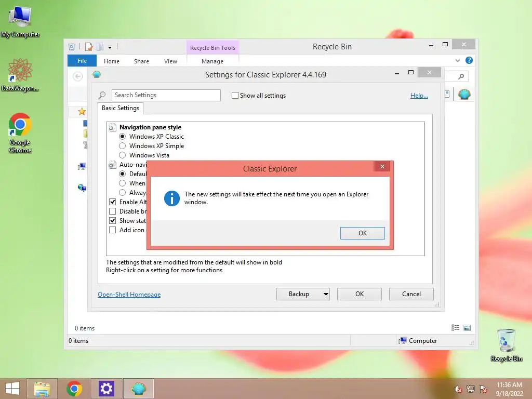Open the gear settings app in taskbar
The width and height of the screenshot is (532, 399).
106,389
